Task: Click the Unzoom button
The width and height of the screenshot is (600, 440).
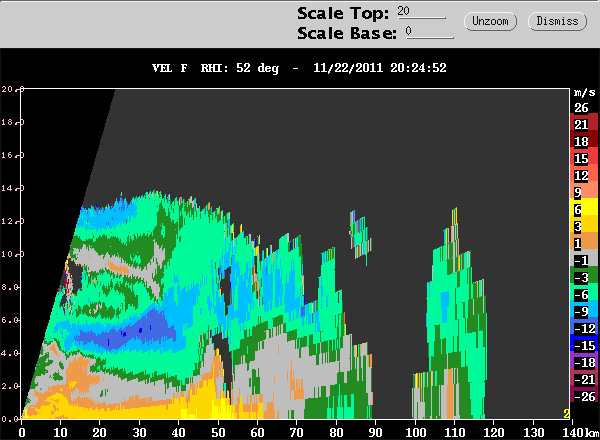Action: [490, 21]
